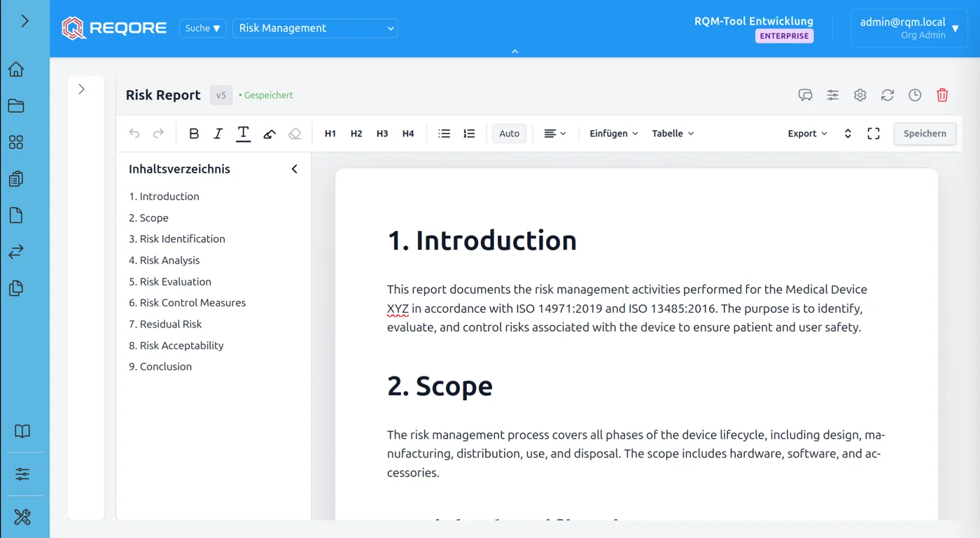Apply italic formatting

218,134
